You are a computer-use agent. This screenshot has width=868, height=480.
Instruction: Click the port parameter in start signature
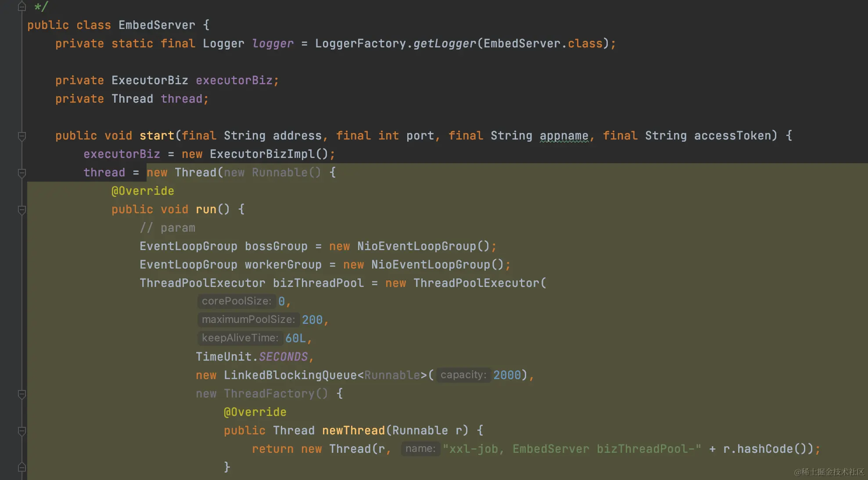tap(420, 136)
